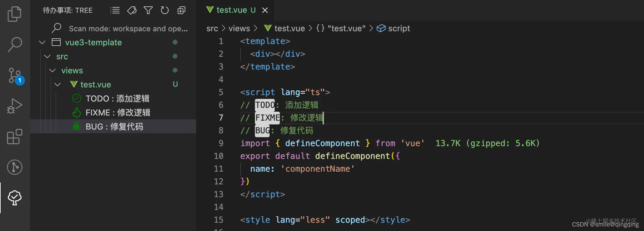The height and width of the screenshot is (231, 644).
Task: Collapse the views folder node
Action: tap(52, 70)
